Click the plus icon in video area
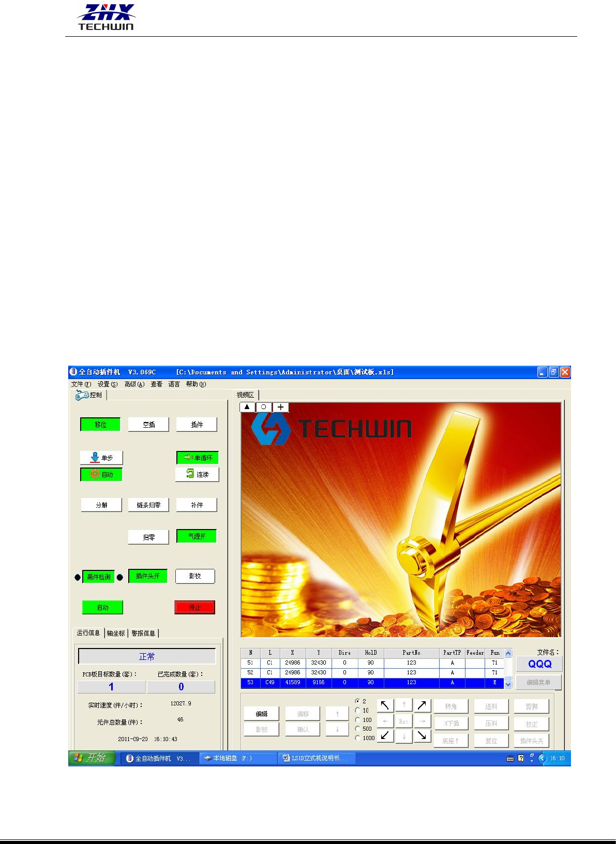Screen dimensions: 616x844 280,407
